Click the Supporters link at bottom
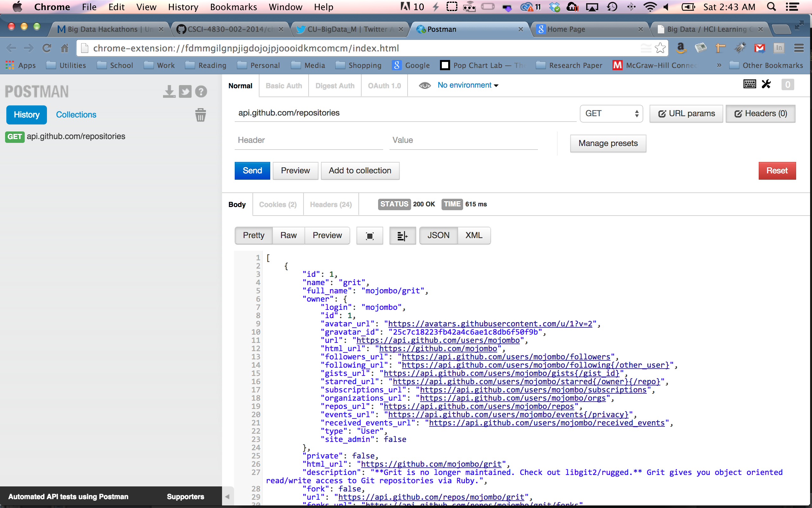812x508 pixels. tap(186, 497)
